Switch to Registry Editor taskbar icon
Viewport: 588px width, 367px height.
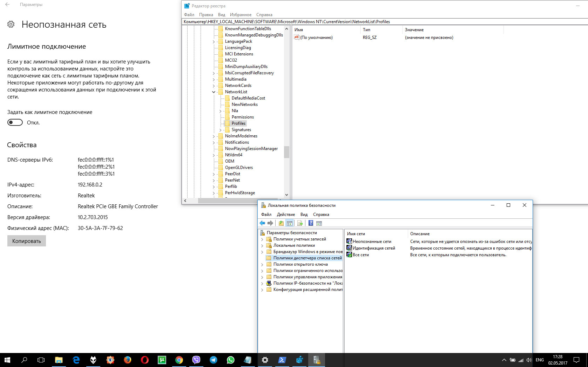[x=299, y=360]
